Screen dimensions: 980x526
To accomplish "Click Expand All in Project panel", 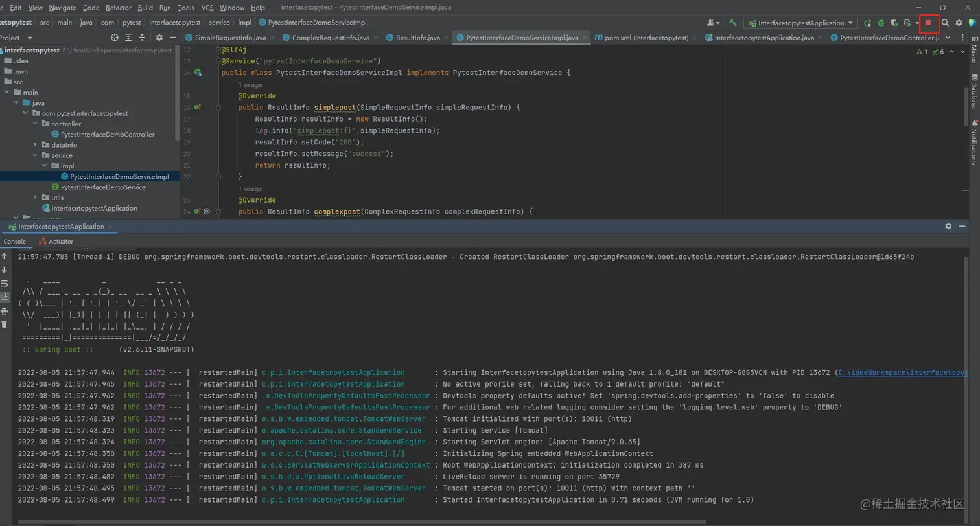I will 130,38.
